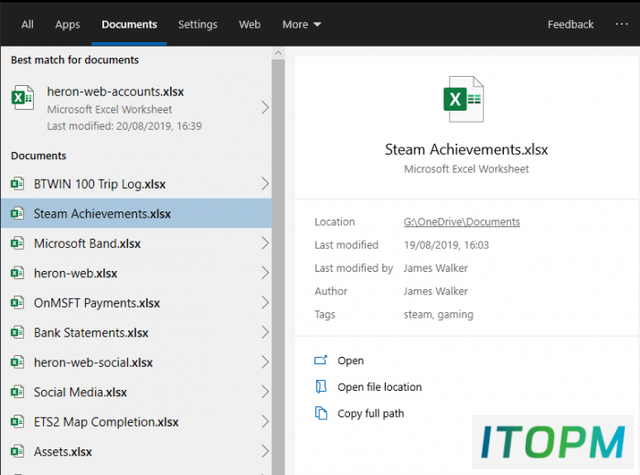The width and height of the screenshot is (640, 475).
Task: Expand the Microsoft Band.xlsx chevron
Action: point(265,243)
